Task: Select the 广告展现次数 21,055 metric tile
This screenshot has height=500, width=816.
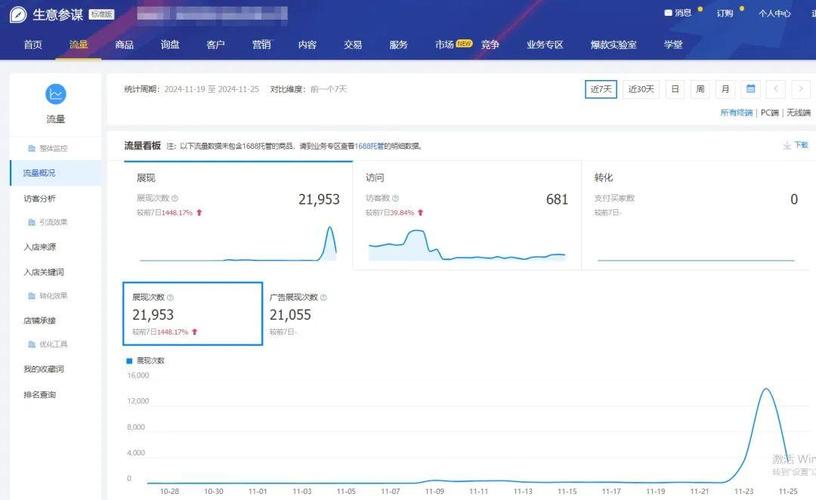Action: pyautogui.click(x=298, y=314)
